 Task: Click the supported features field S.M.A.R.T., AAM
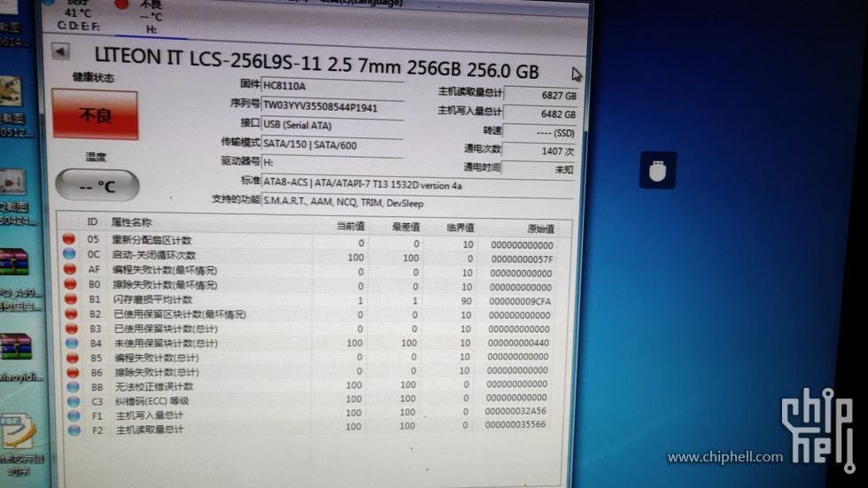(418, 203)
